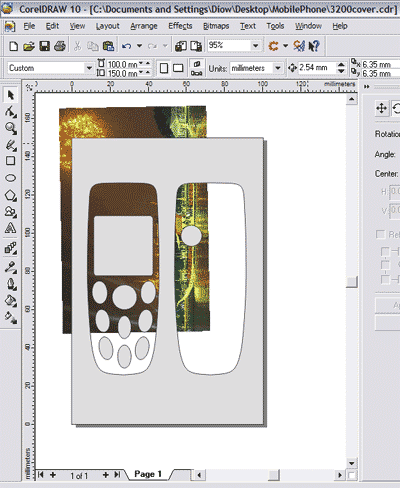
Task: Select the Pick tool arrow
Action: pos(10,95)
